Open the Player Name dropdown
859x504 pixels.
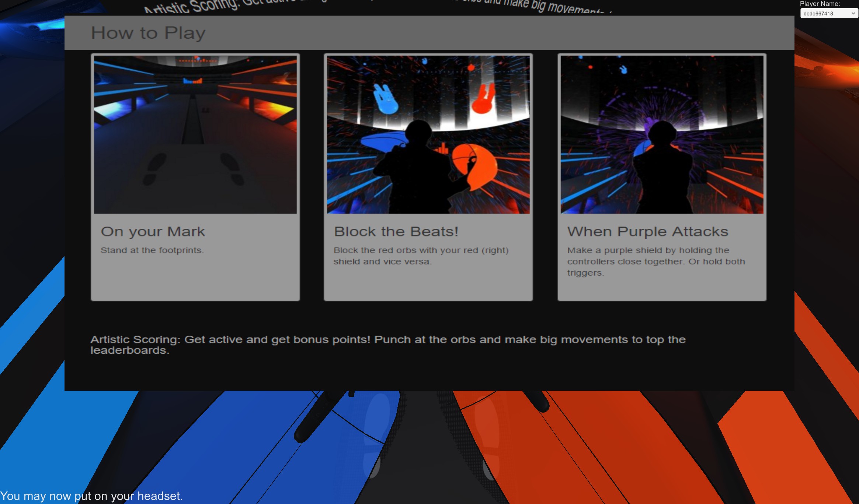point(826,14)
